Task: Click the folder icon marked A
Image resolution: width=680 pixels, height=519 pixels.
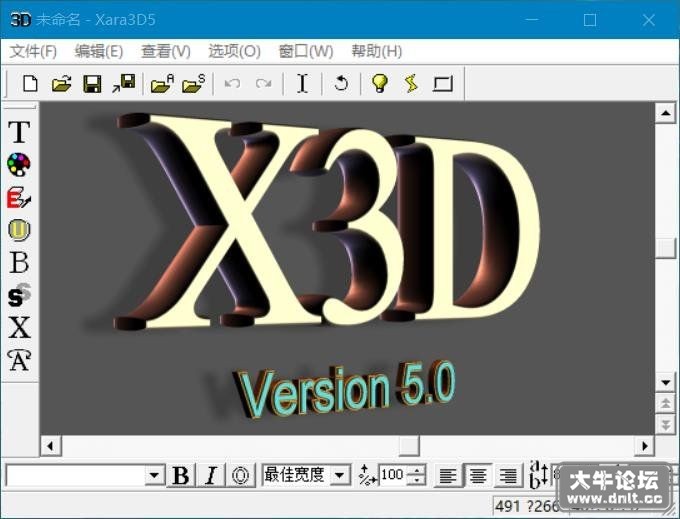Action: (162, 83)
